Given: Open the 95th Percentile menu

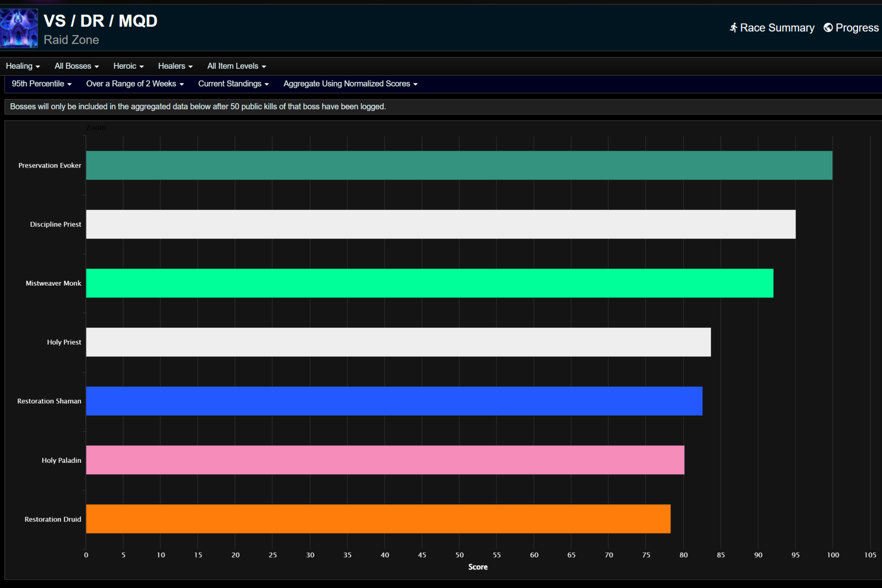Looking at the screenshot, I should 42,84.
